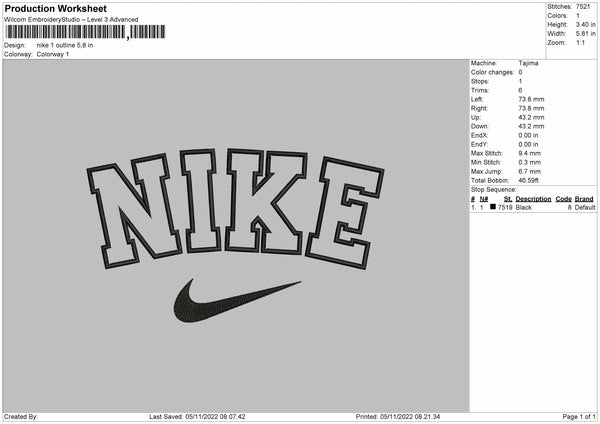Screen dimensions: 600x424
Task: Click the EndY value 0.00 in
Action: click(528, 144)
